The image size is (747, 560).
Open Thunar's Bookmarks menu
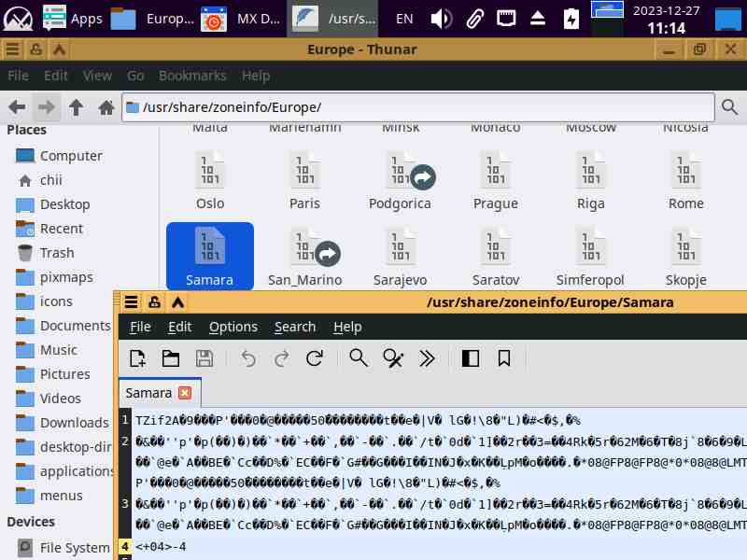click(192, 76)
